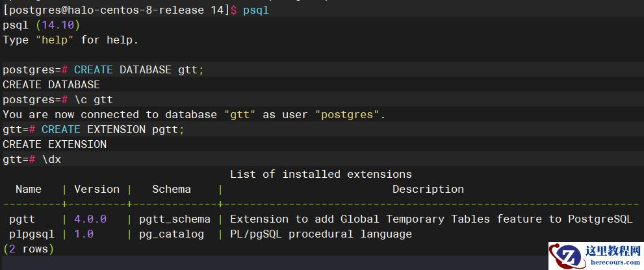644x270 pixels.
Task: Select the pgtt extension row name
Action: click(x=22, y=219)
